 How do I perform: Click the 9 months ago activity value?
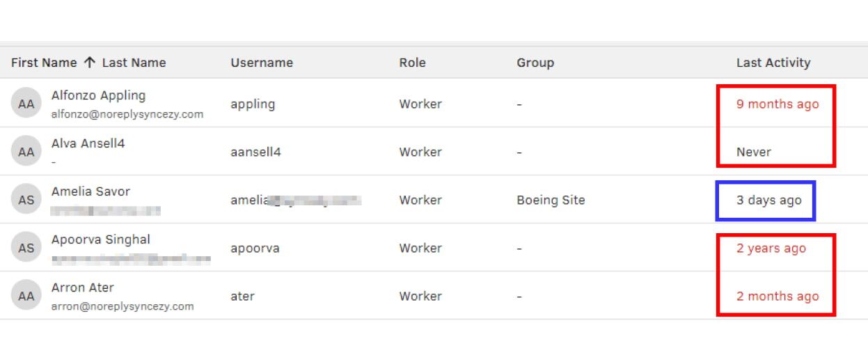tap(778, 104)
